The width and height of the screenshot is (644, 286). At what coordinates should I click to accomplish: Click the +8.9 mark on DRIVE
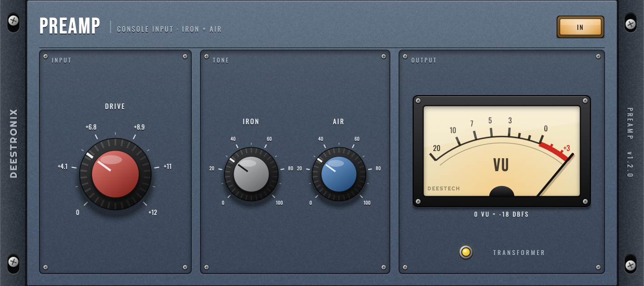pyautogui.click(x=139, y=127)
